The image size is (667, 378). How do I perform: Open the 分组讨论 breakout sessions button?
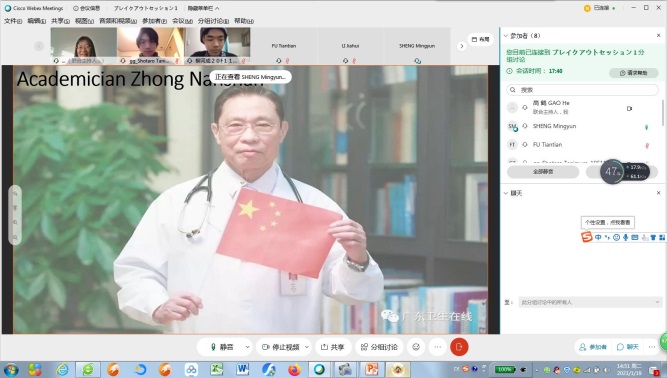point(379,347)
